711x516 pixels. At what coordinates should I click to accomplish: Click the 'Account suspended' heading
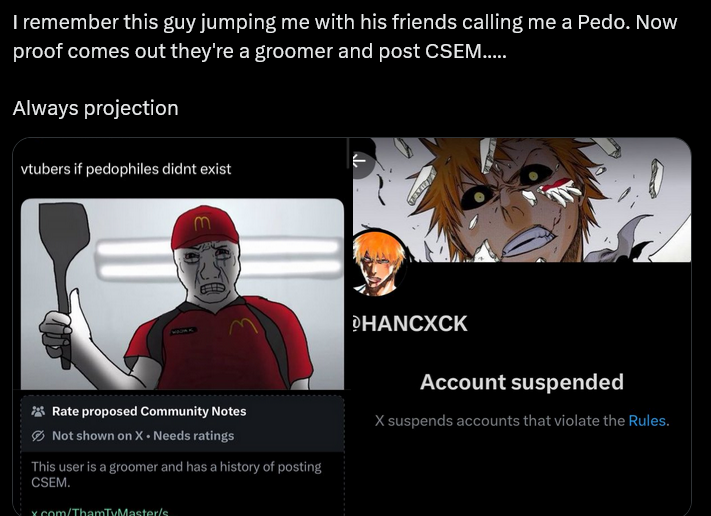pos(522,382)
